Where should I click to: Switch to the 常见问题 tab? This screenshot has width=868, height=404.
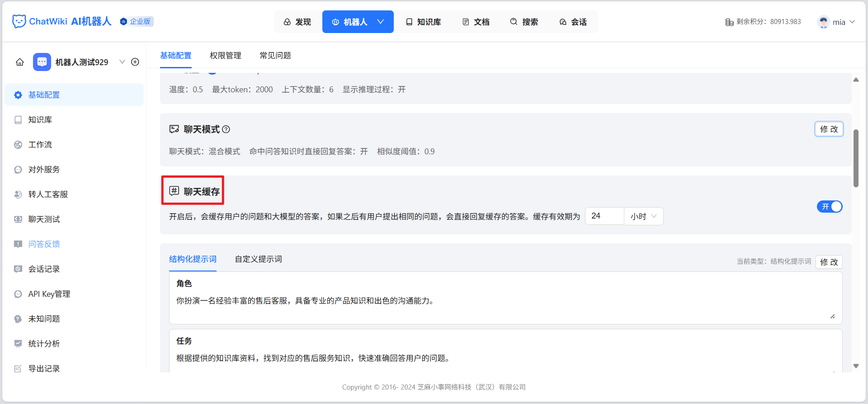(275, 56)
